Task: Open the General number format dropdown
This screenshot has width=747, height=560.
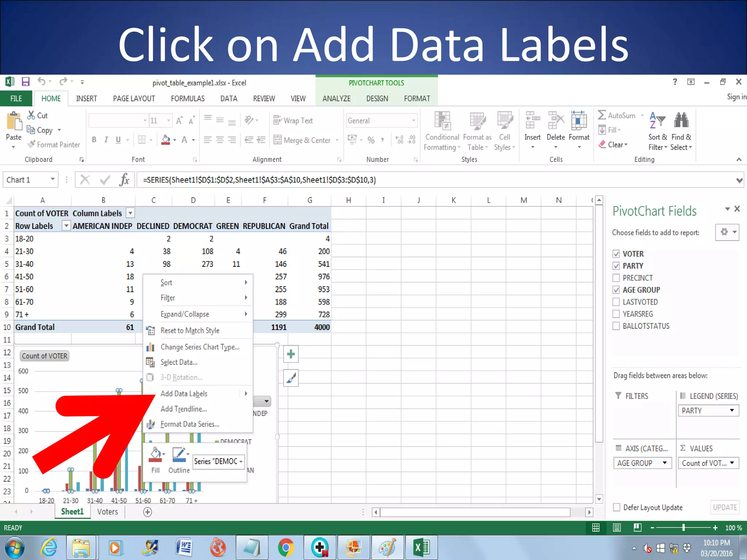Action: pos(414,121)
